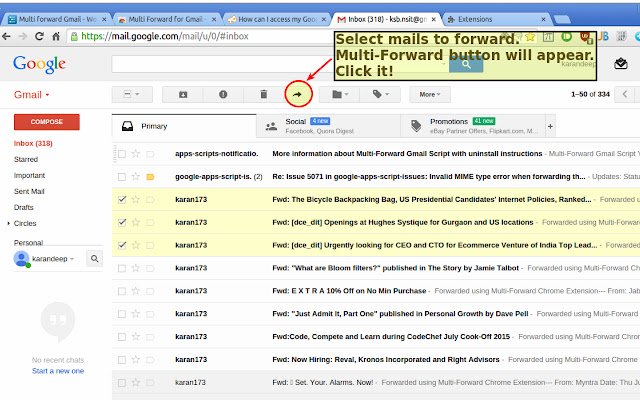Star the apps-scripts-notificatio email

136,154
